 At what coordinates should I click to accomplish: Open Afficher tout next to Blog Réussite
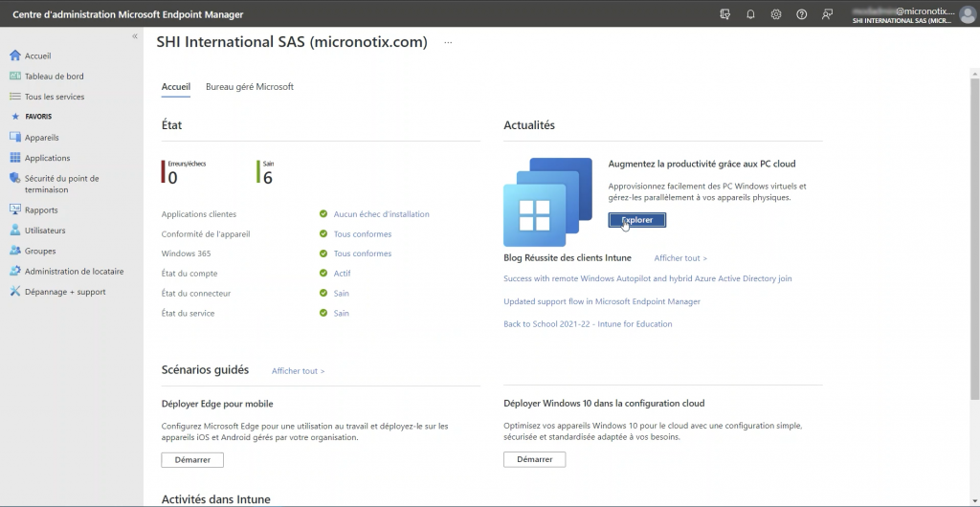pos(680,258)
